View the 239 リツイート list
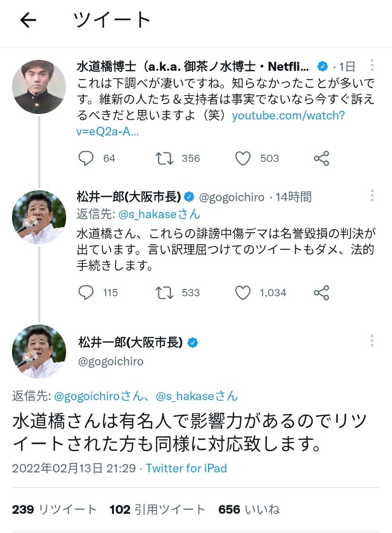Image resolution: width=392 pixels, height=533 pixels. (x=54, y=510)
